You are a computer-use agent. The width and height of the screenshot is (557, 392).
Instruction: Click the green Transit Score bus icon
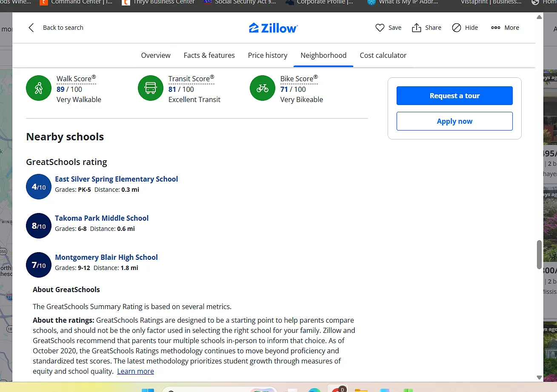click(x=151, y=88)
